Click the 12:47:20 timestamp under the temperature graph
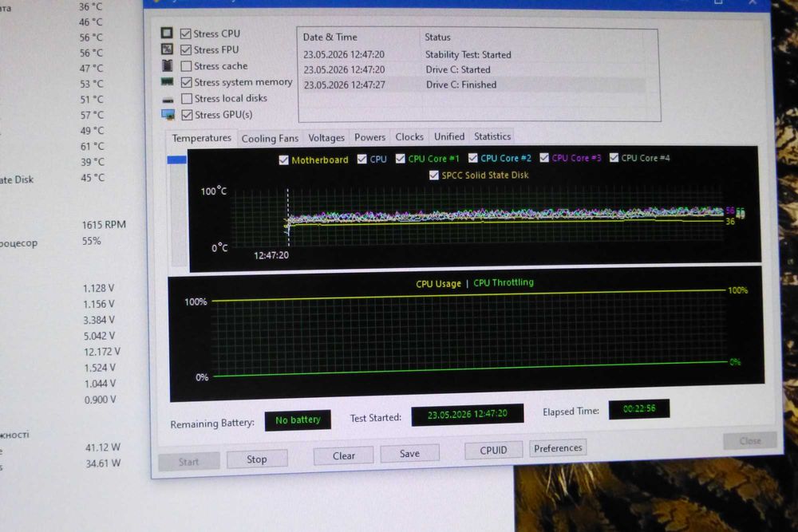The width and height of the screenshot is (798, 532). pyautogui.click(x=271, y=255)
